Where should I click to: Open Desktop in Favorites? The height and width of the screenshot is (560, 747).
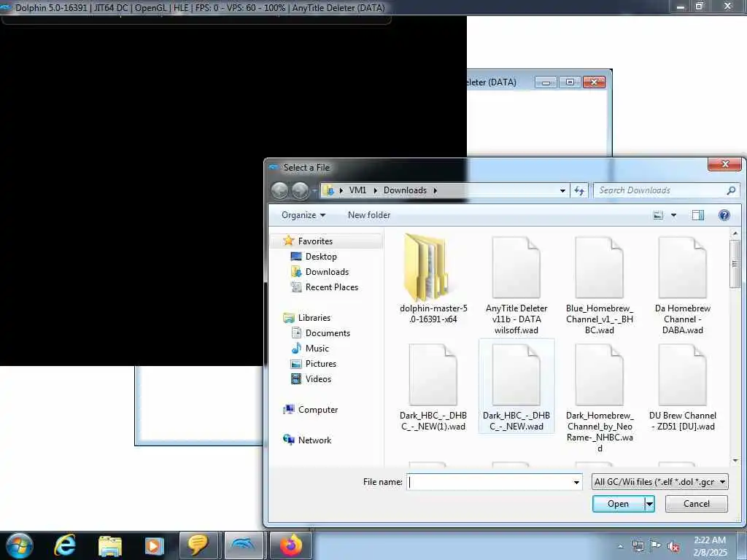coord(321,257)
